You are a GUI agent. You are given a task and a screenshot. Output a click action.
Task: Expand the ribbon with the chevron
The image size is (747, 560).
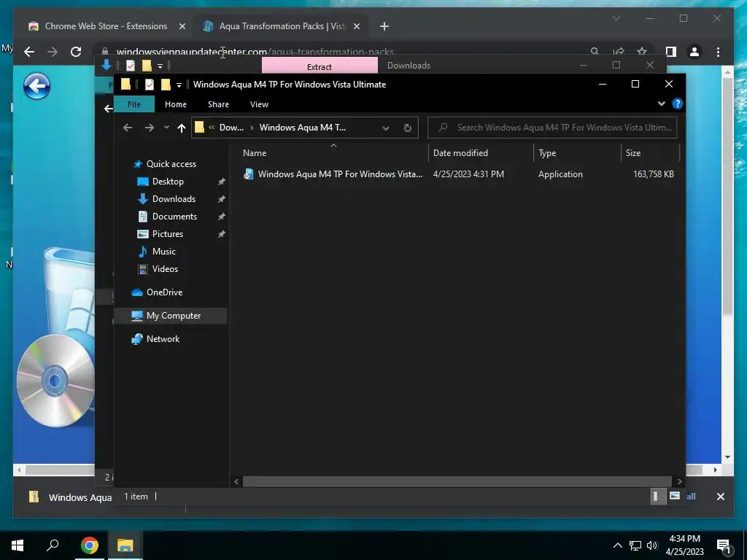[661, 104]
